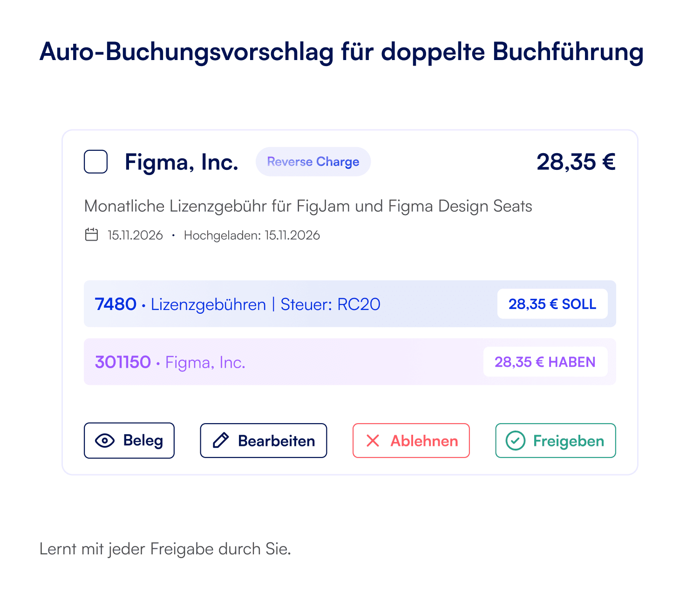This screenshot has height=593, width=700.
Task: Click the red X icon in Ablehnen
Action: pos(372,440)
